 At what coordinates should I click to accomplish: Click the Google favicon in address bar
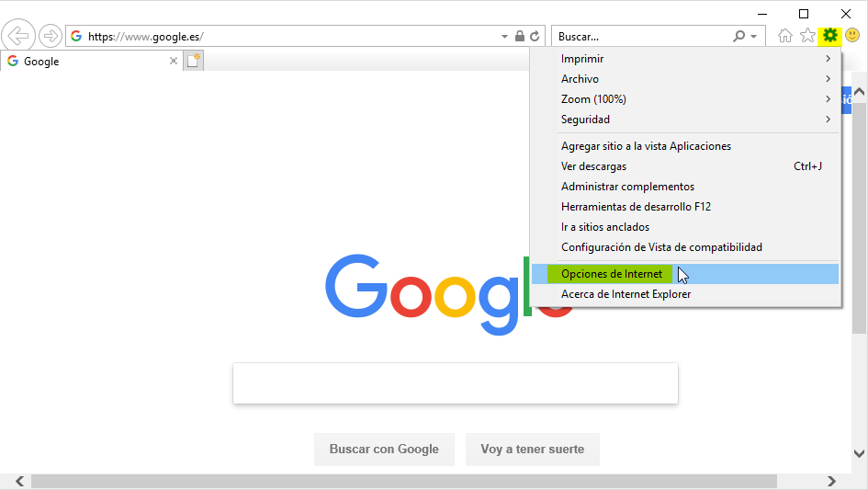(x=76, y=37)
